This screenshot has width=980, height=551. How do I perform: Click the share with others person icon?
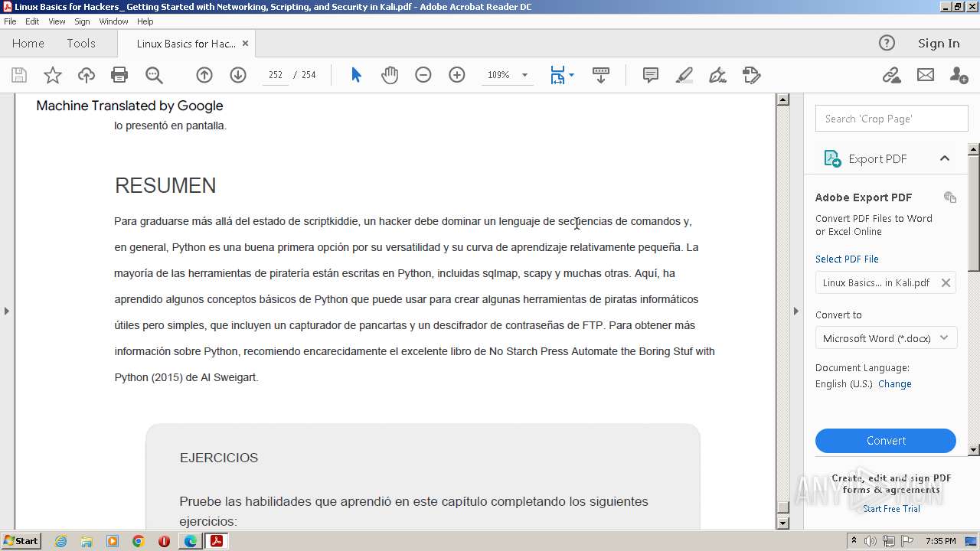[959, 75]
